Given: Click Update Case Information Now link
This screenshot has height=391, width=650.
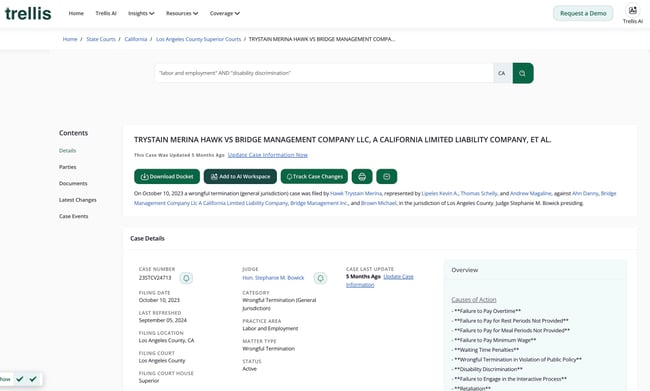Looking at the screenshot, I should [x=268, y=155].
